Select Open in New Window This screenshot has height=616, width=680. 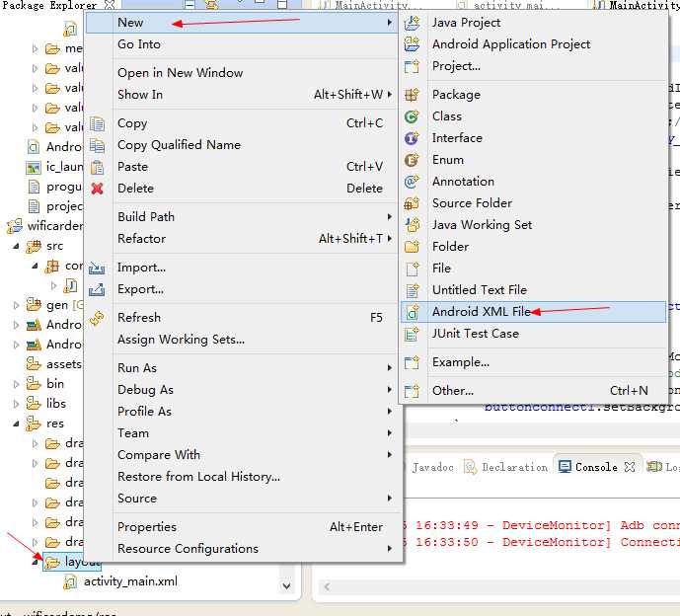click(x=241, y=73)
